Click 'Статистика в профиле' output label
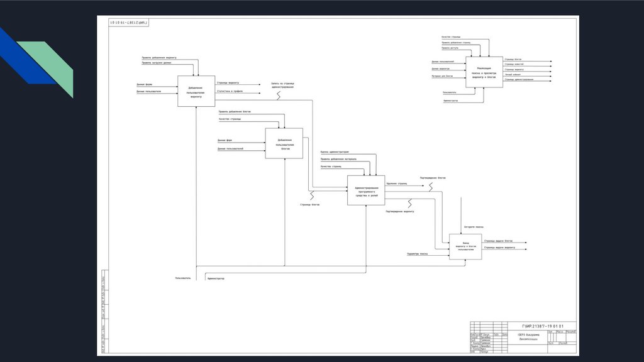The image size is (644, 362). pyautogui.click(x=230, y=91)
